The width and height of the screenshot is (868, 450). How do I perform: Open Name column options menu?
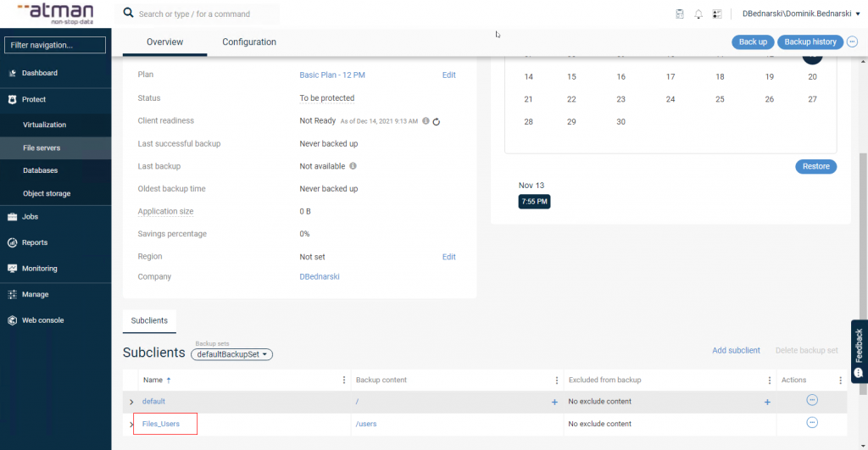point(343,380)
